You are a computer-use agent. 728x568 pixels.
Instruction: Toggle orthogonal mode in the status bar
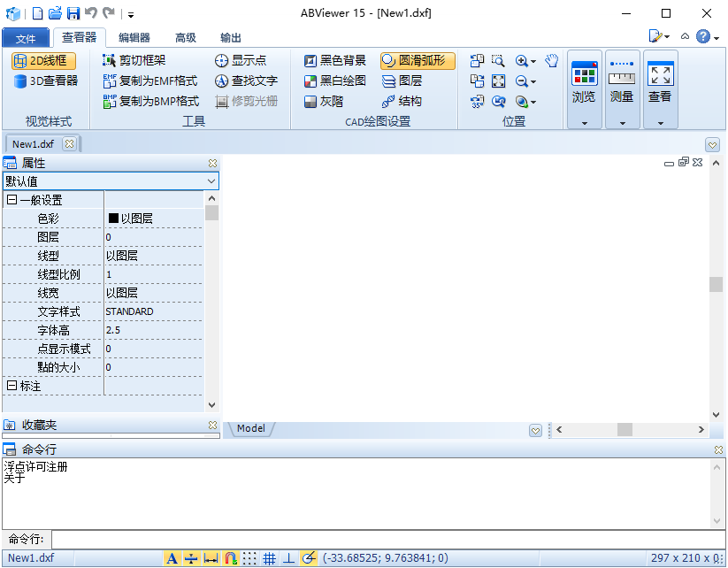click(x=289, y=558)
